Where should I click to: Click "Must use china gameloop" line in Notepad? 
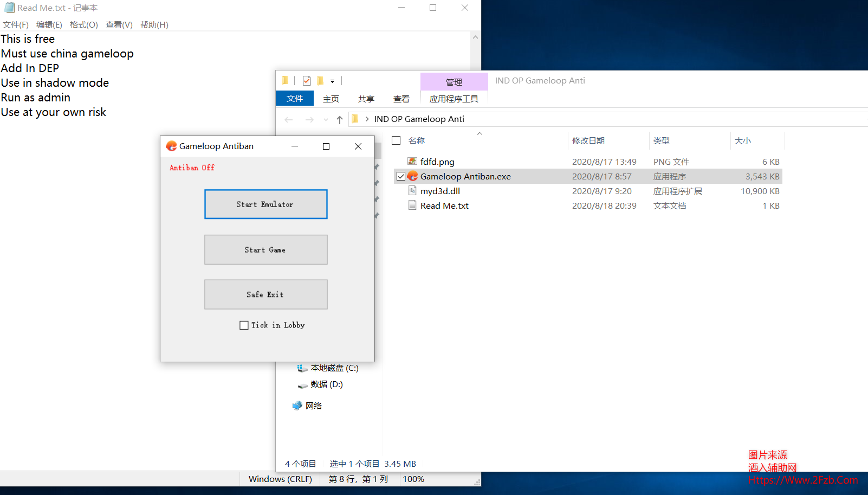(x=67, y=54)
